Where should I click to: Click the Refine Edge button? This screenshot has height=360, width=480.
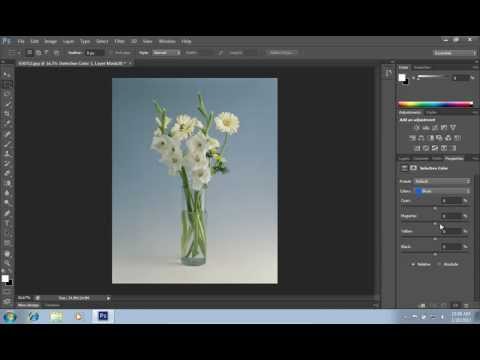[x=282, y=53]
